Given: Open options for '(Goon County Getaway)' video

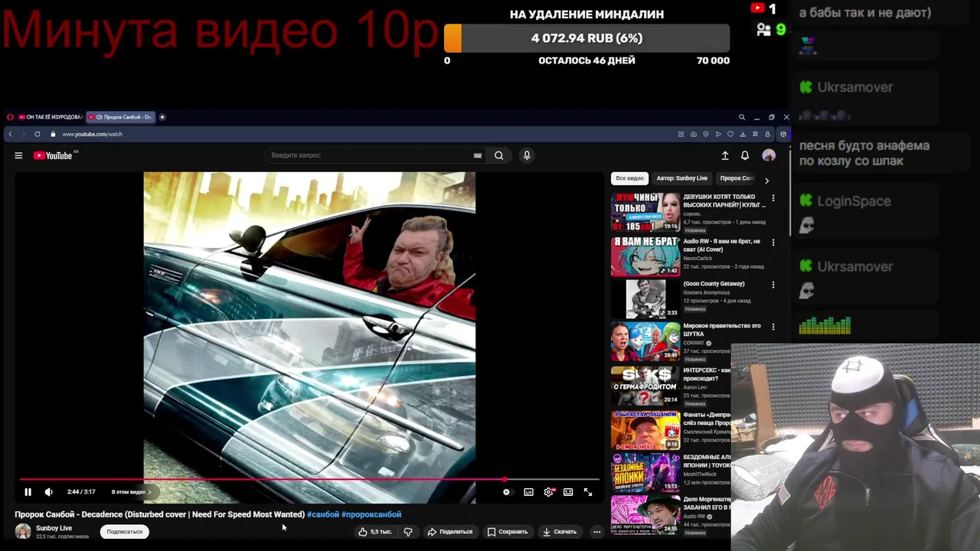Looking at the screenshot, I should (773, 285).
